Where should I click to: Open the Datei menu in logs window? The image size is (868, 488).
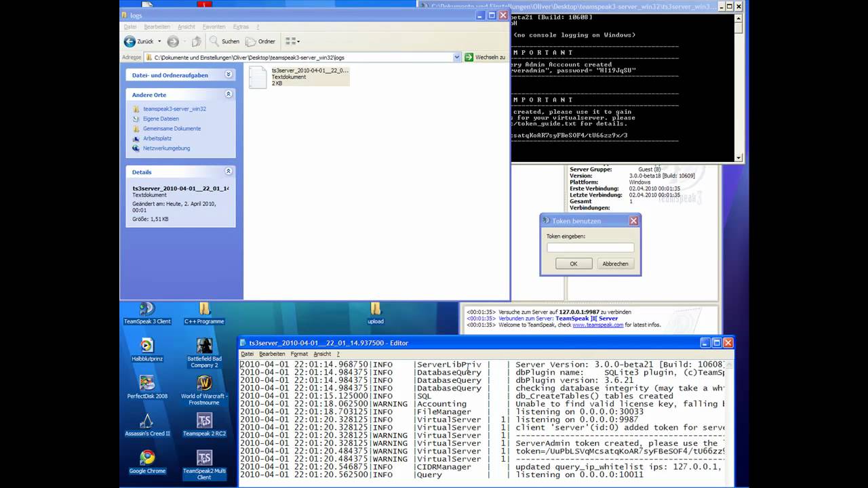point(130,27)
